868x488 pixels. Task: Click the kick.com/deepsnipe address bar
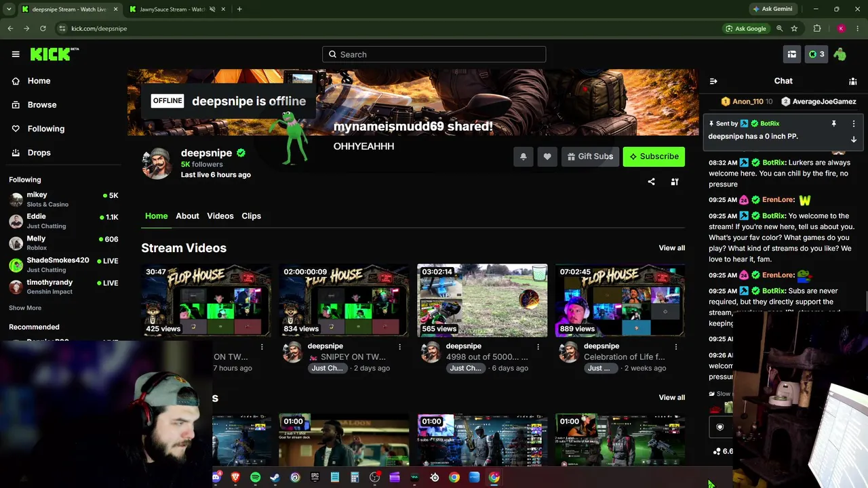99,28
